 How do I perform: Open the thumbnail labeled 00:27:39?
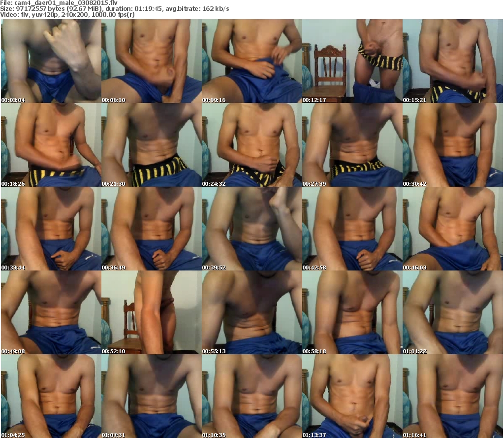[352, 145]
